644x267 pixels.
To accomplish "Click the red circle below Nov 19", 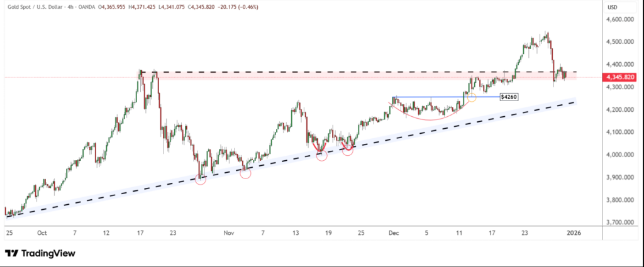I will tap(321, 155).
